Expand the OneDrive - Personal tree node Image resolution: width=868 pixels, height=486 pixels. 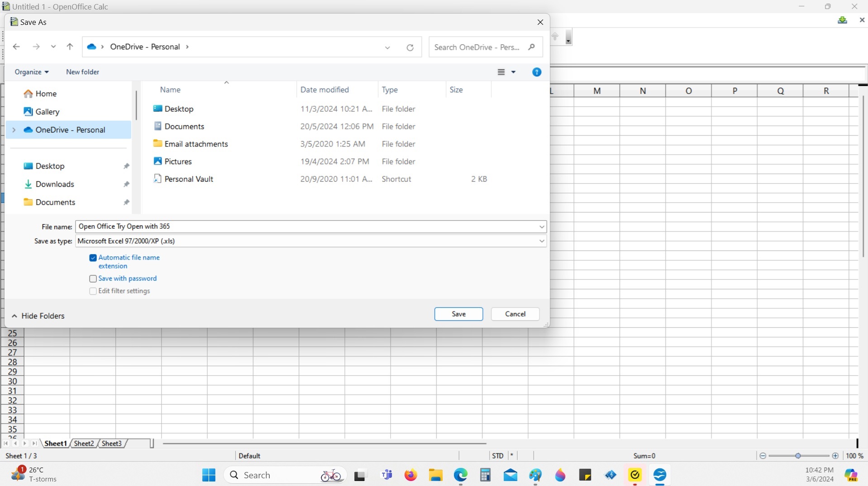(14, 130)
